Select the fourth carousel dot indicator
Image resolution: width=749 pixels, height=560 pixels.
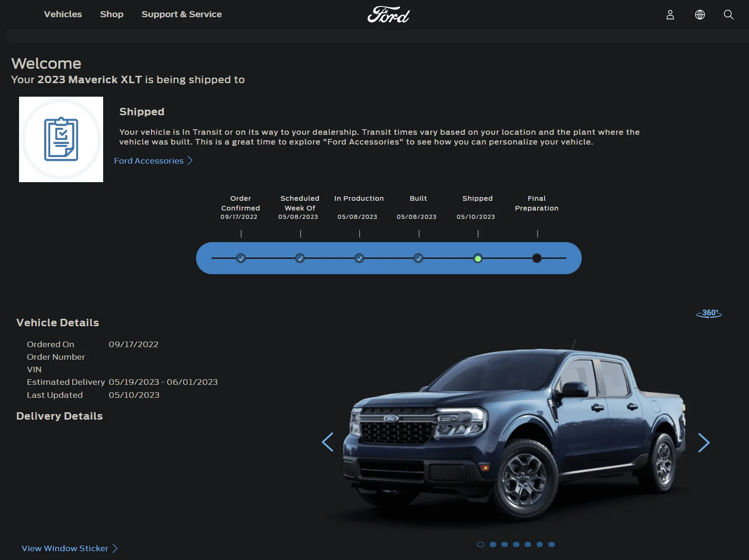pos(516,545)
